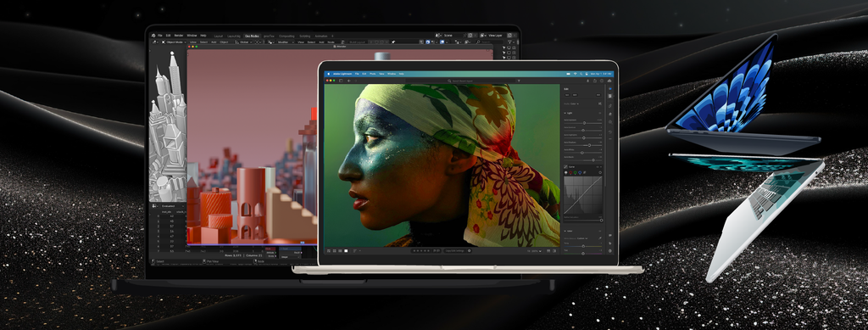Switch to Animation workspace tab in Blender
Viewport: 868px width, 330px height.
point(321,36)
